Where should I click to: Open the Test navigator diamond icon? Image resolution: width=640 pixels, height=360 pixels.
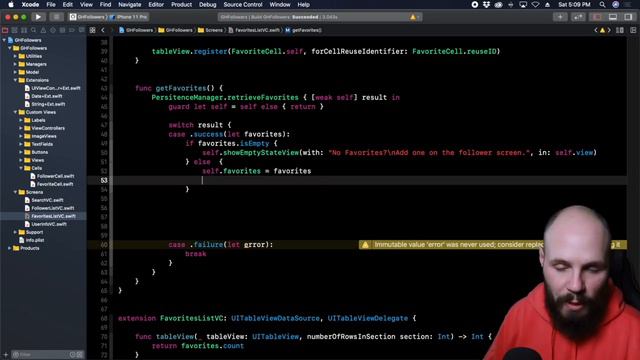click(53, 30)
